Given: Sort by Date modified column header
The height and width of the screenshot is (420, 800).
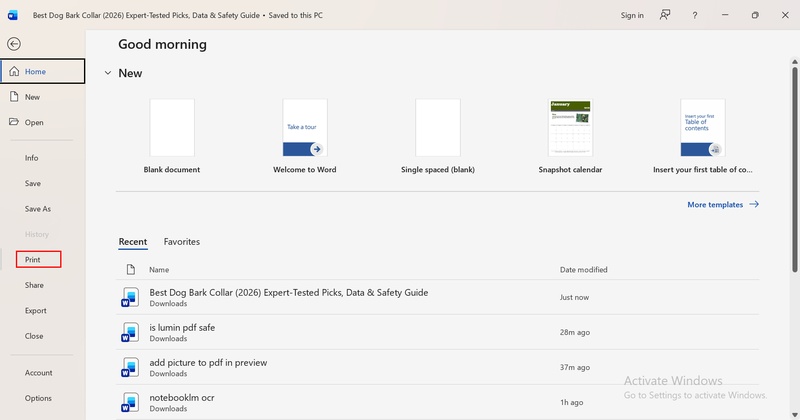Looking at the screenshot, I should pyautogui.click(x=584, y=269).
